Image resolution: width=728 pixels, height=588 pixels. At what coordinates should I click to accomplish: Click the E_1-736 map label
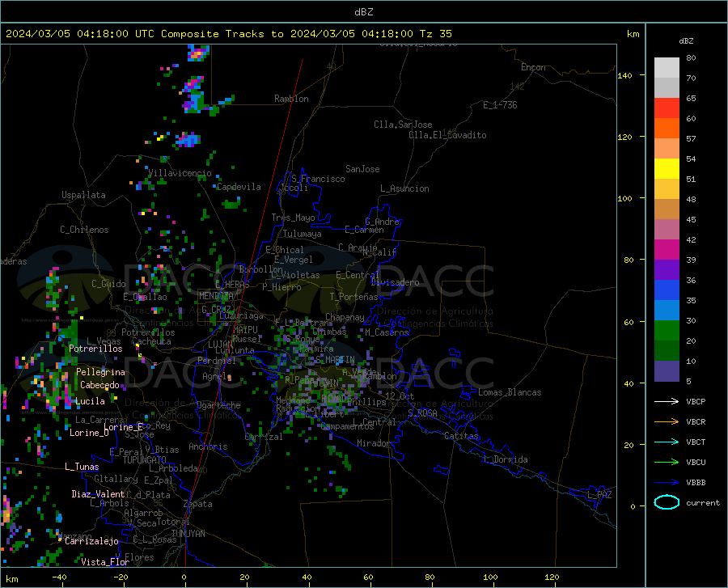click(x=500, y=105)
